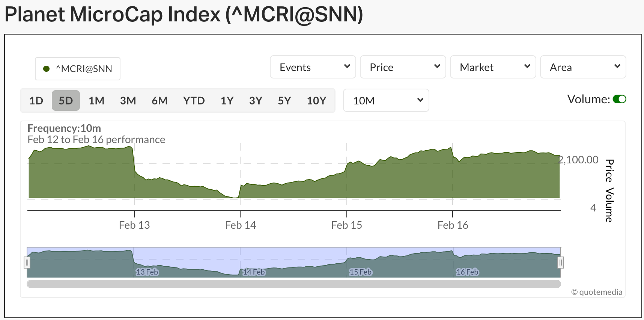Screen dimensions: 644x320
Task: Click the green dot legend marker
Action: click(x=47, y=69)
